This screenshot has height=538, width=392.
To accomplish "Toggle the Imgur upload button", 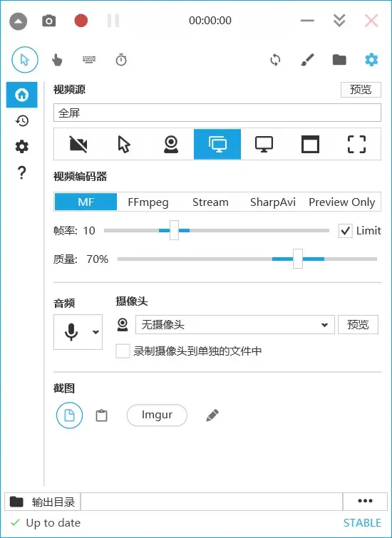I will [157, 415].
